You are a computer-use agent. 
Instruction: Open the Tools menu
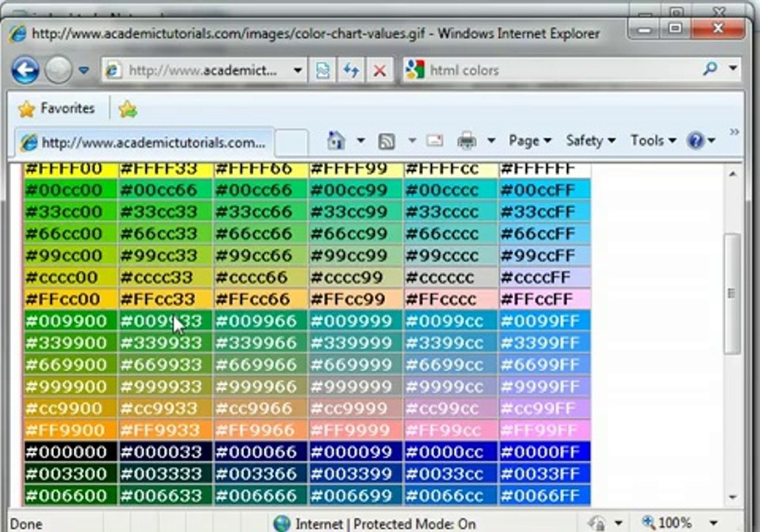653,141
